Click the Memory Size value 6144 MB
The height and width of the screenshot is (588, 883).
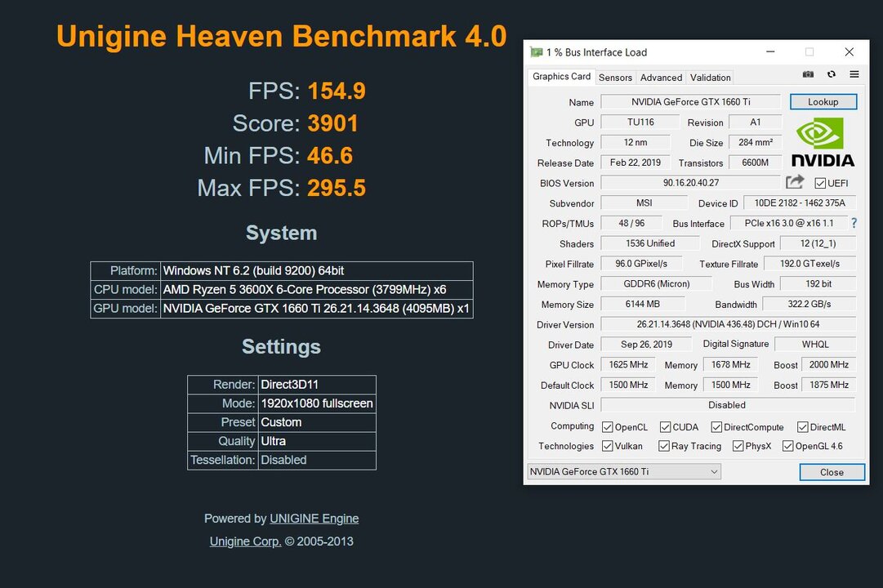[643, 304]
